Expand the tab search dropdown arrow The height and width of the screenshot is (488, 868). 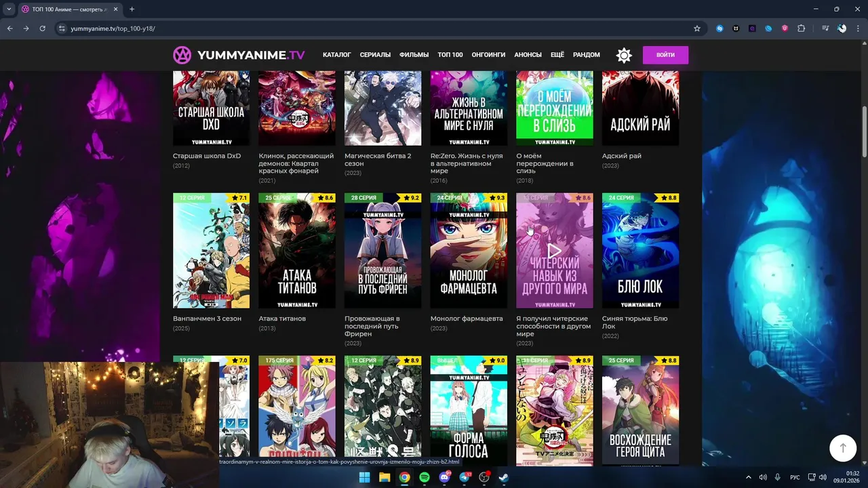pyautogui.click(x=9, y=9)
